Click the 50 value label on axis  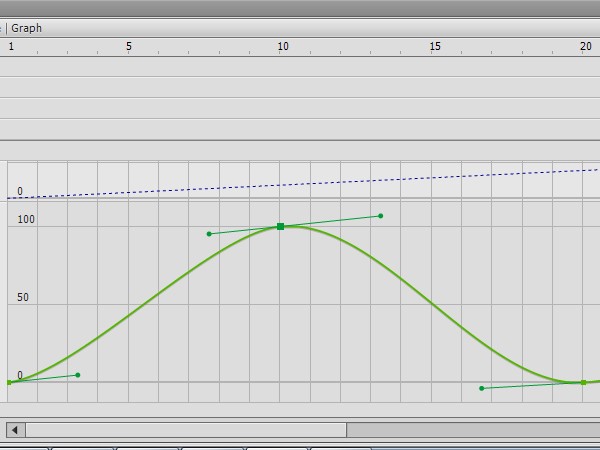23,298
